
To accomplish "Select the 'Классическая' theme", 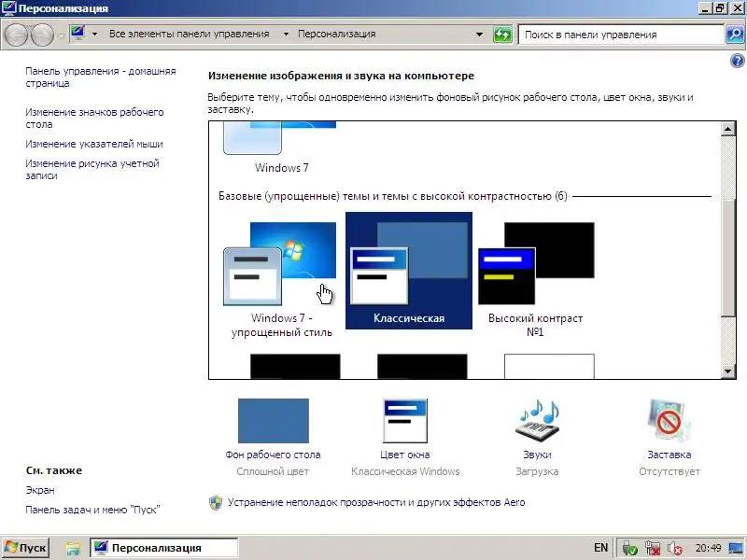I will 409,271.
